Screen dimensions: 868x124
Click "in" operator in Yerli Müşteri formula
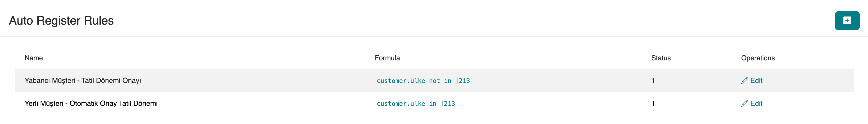pyautogui.click(x=433, y=104)
